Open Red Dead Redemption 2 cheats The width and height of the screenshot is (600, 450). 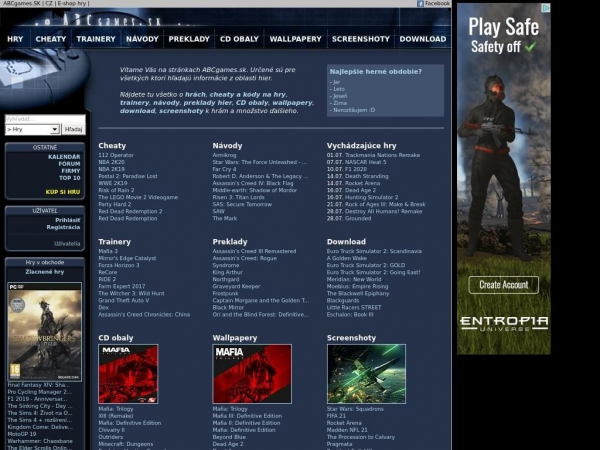pyautogui.click(x=130, y=211)
